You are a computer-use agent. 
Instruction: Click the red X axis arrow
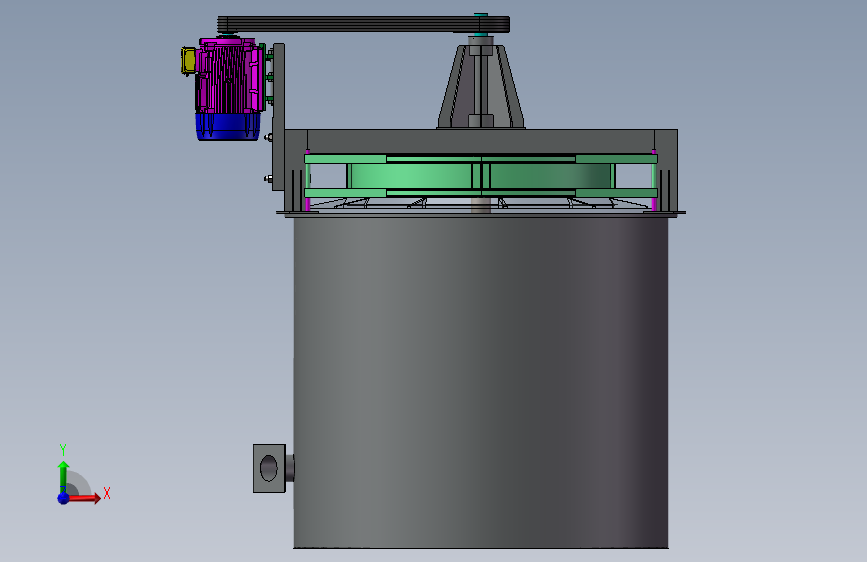click(x=84, y=498)
